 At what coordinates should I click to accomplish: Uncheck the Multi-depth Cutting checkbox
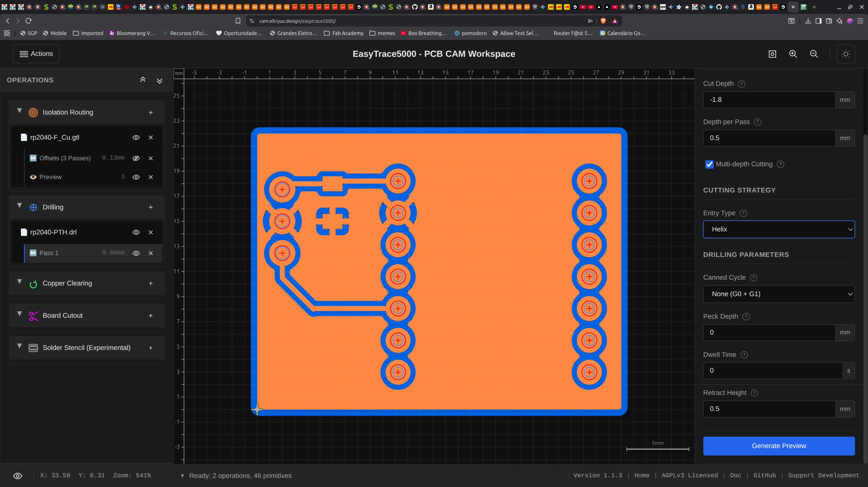pyautogui.click(x=709, y=164)
